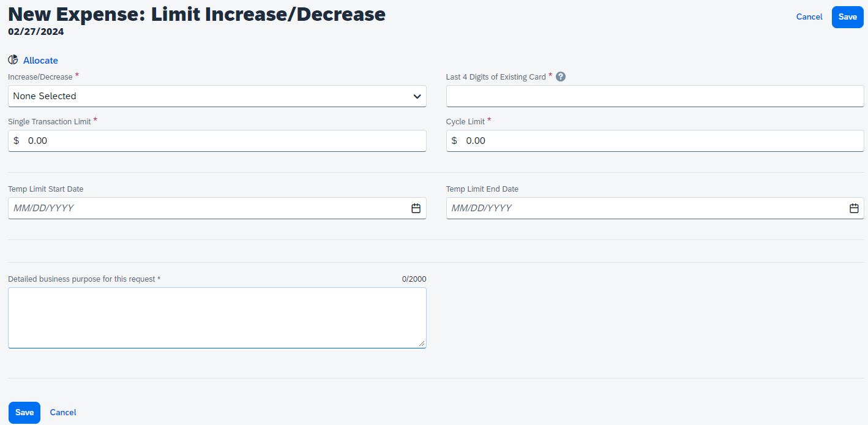Image resolution: width=868 pixels, height=425 pixels.
Task: Click the resize handle of the business purpose box
Action: [x=422, y=344]
